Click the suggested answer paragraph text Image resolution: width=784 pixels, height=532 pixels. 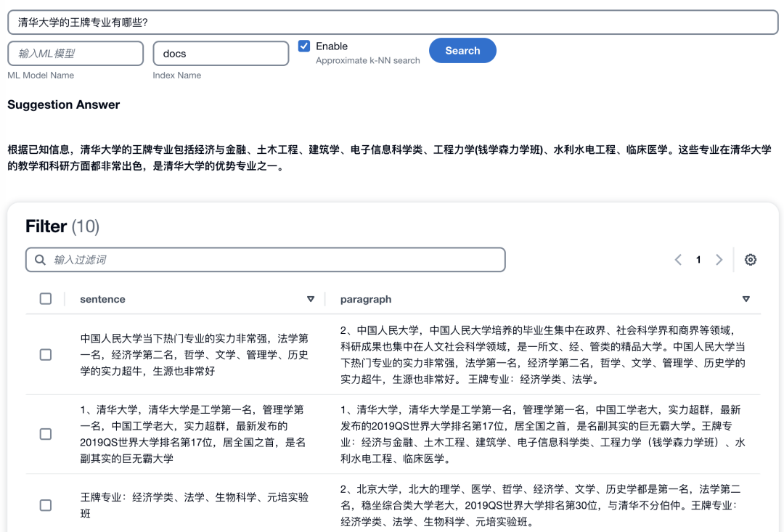click(390, 157)
